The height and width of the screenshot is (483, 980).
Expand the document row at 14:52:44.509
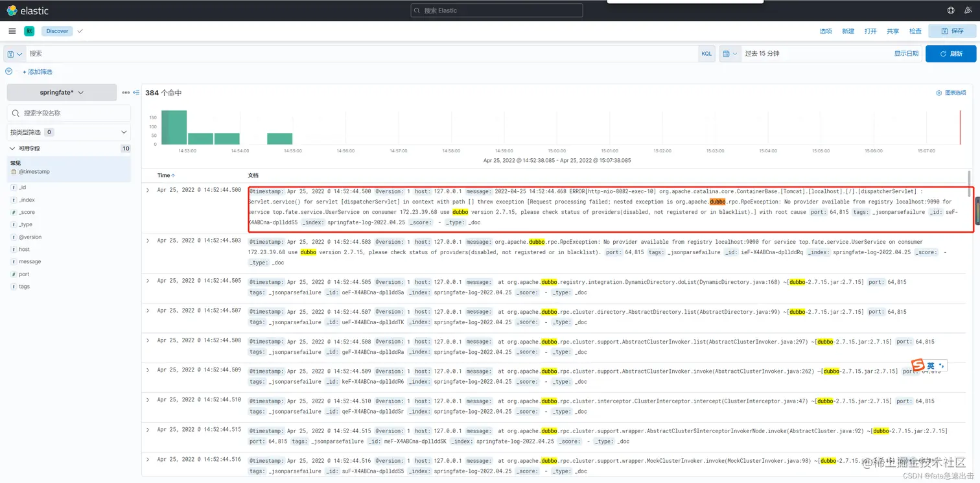148,370
